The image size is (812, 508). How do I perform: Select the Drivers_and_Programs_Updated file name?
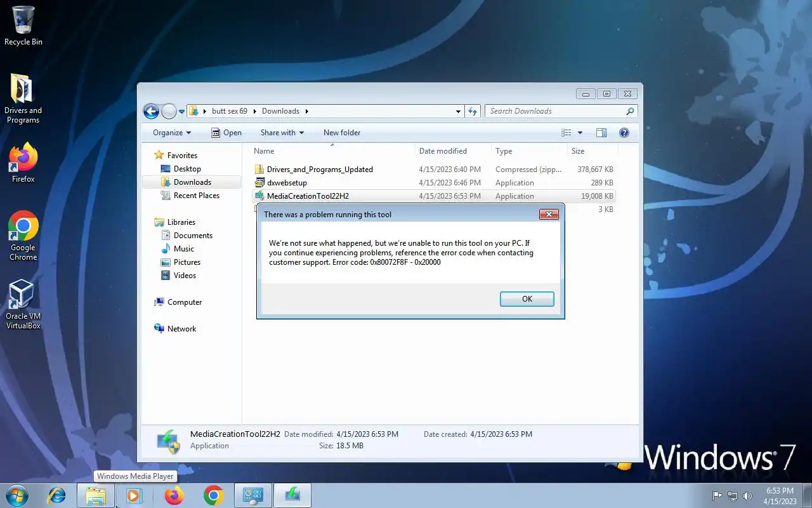(320, 170)
